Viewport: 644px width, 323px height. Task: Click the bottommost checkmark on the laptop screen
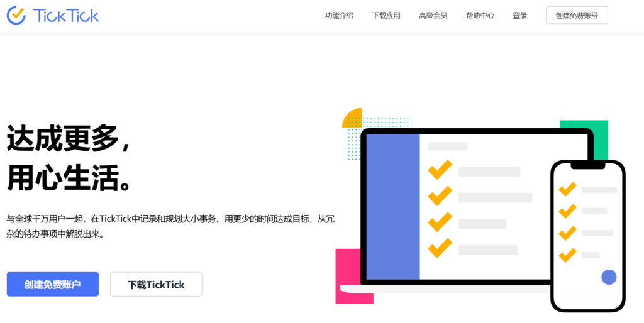(440, 248)
